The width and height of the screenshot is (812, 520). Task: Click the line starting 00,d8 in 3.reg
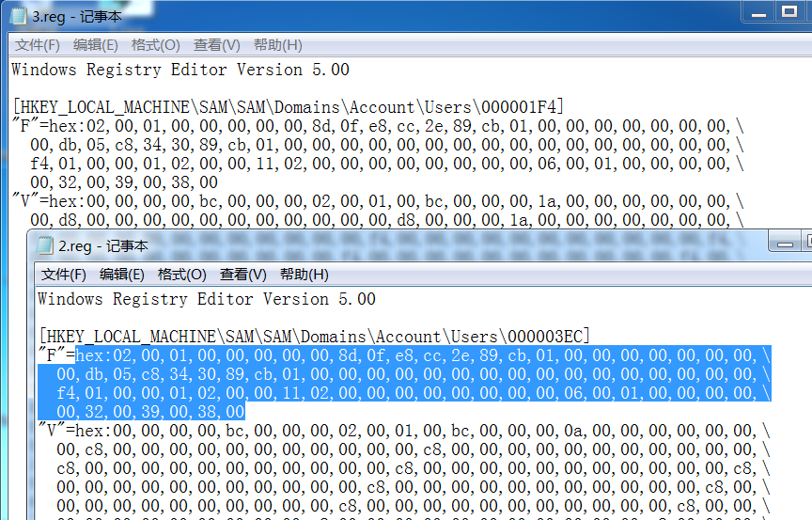(387, 220)
